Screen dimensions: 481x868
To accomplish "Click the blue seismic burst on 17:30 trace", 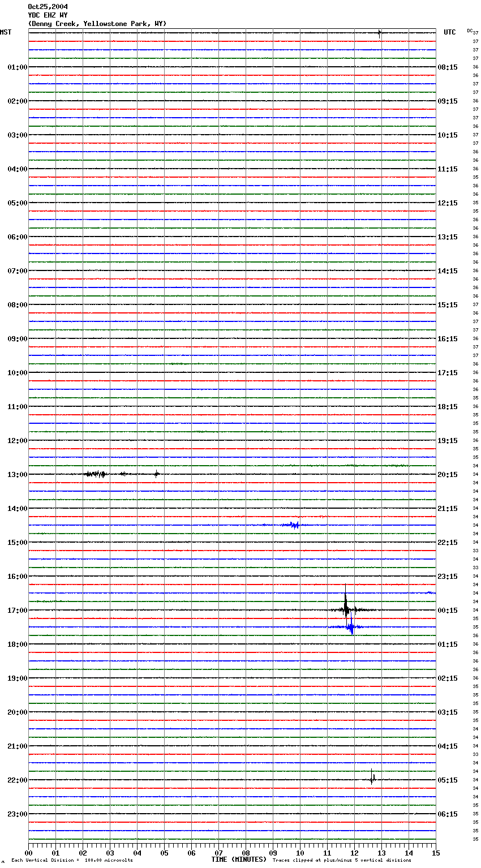I will 351,627.
